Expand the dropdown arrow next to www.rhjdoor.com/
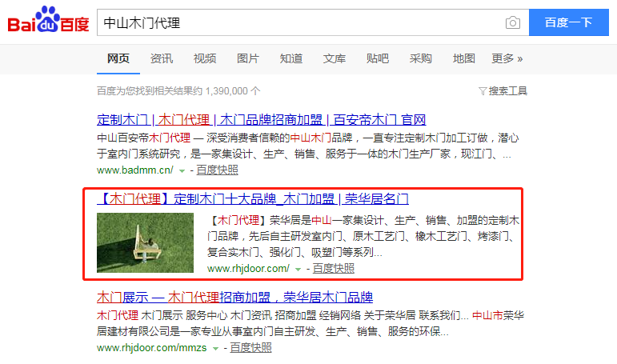The image size is (617, 364). coord(298,270)
